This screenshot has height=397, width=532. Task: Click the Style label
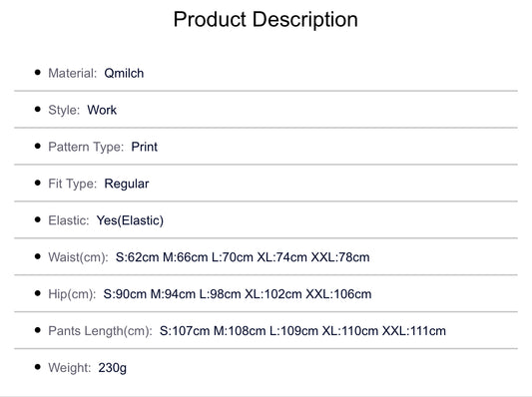64,110
